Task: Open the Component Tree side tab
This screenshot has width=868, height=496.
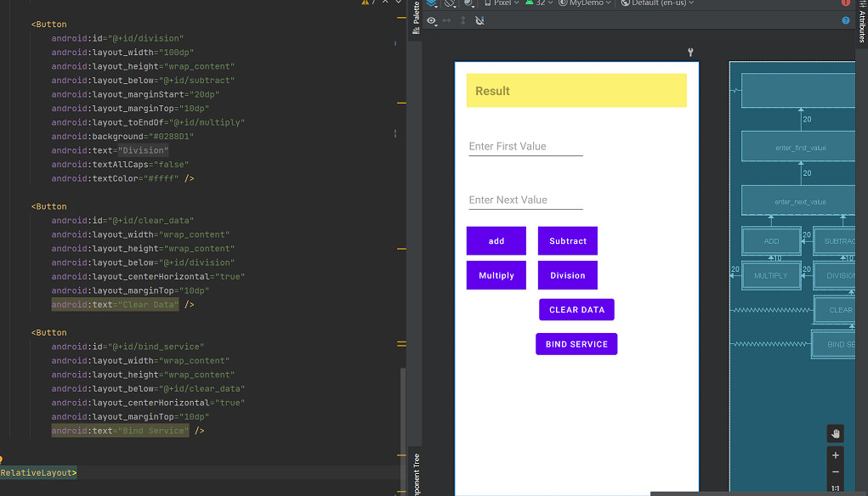Action: [417, 473]
